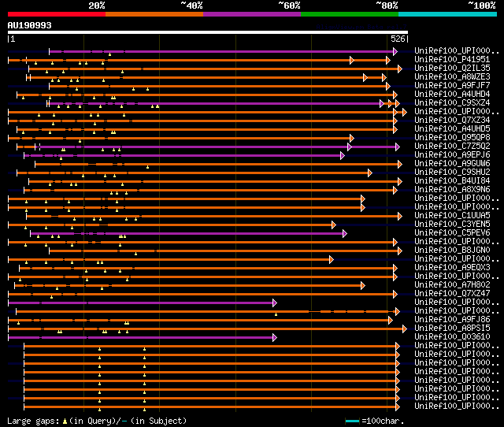
Task: Select the UniRef100_Q03610 label
Action: [x=452, y=337]
